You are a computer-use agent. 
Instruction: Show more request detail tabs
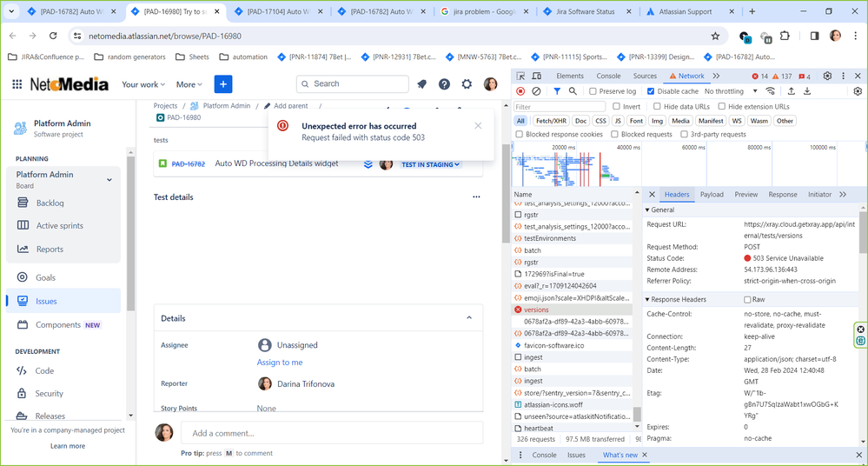[x=843, y=195]
